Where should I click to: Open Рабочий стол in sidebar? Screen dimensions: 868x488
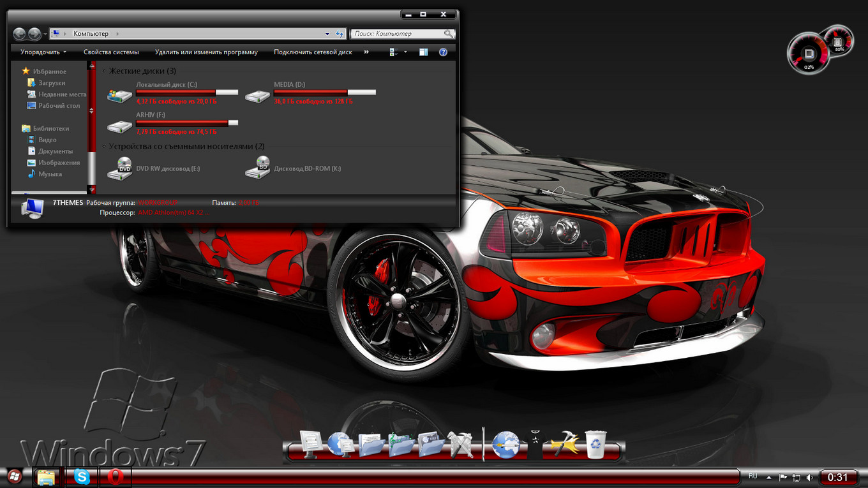pos(53,106)
